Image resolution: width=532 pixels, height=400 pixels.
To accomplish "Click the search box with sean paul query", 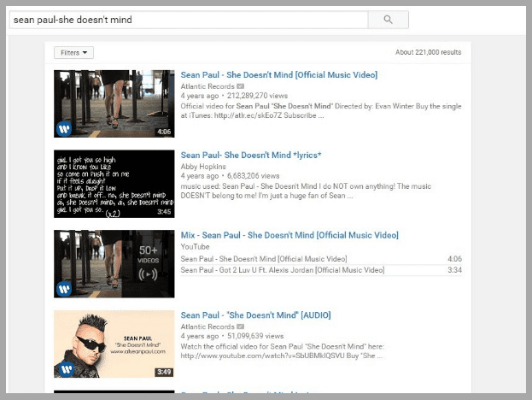I will tap(188, 19).
